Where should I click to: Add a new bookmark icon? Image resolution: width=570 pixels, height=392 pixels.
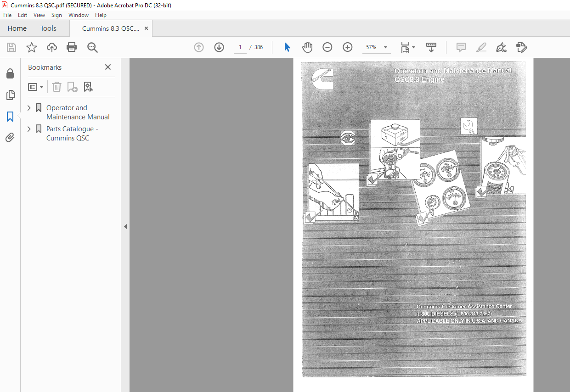[72, 87]
